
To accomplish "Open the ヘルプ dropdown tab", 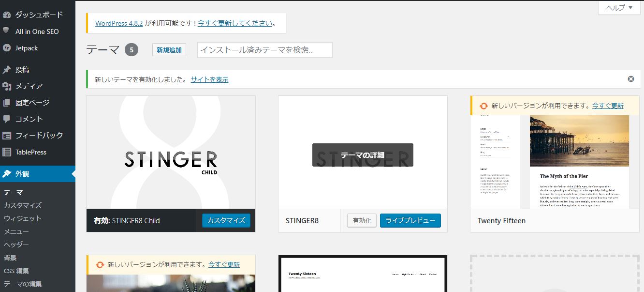I will (619, 8).
